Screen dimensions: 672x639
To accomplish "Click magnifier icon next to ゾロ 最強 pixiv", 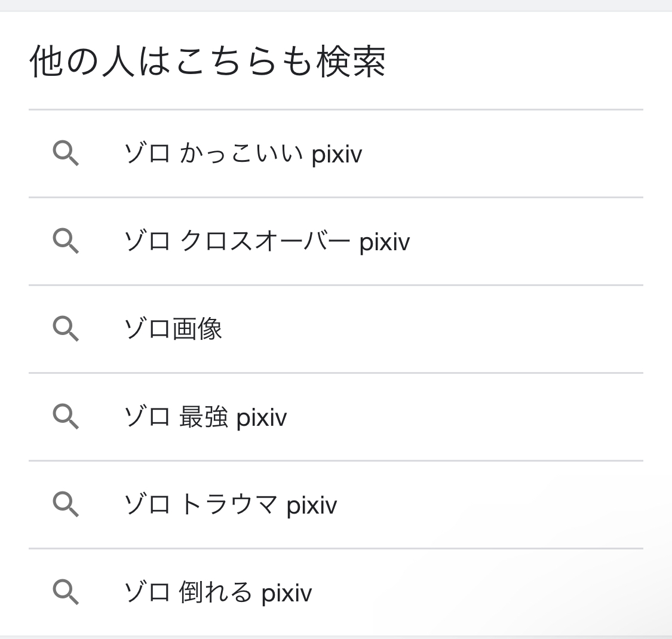I will pyautogui.click(x=66, y=417).
